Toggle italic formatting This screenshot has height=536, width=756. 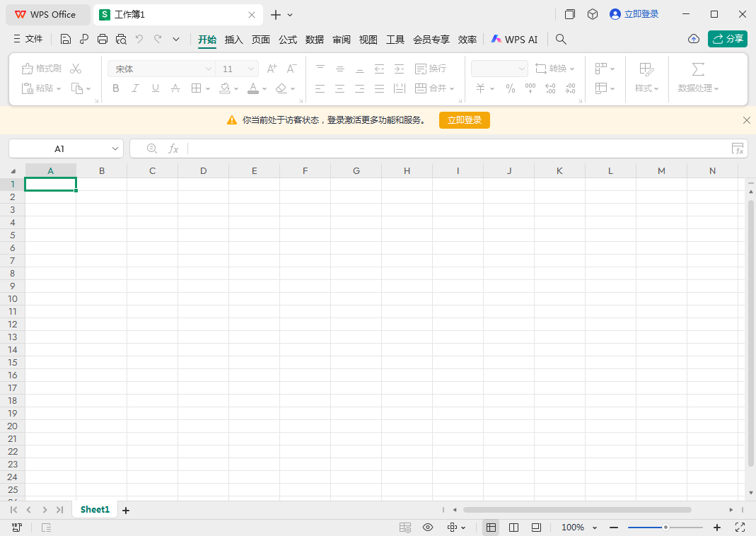(136, 88)
